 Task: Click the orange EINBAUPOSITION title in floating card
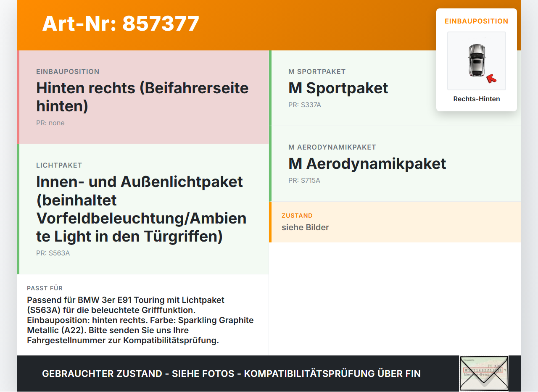tap(477, 21)
